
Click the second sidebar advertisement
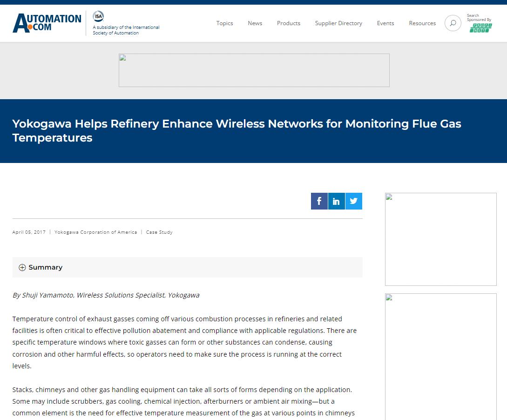click(441, 357)
